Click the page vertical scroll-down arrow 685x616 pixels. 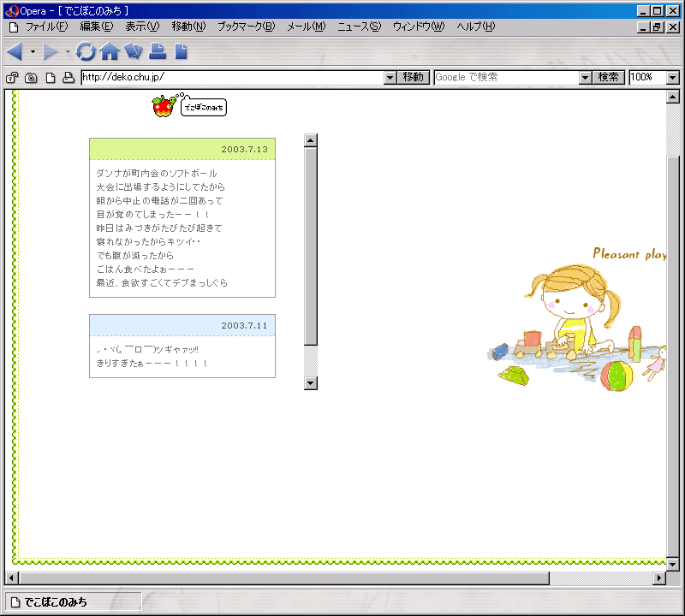(x=673, y=564)
